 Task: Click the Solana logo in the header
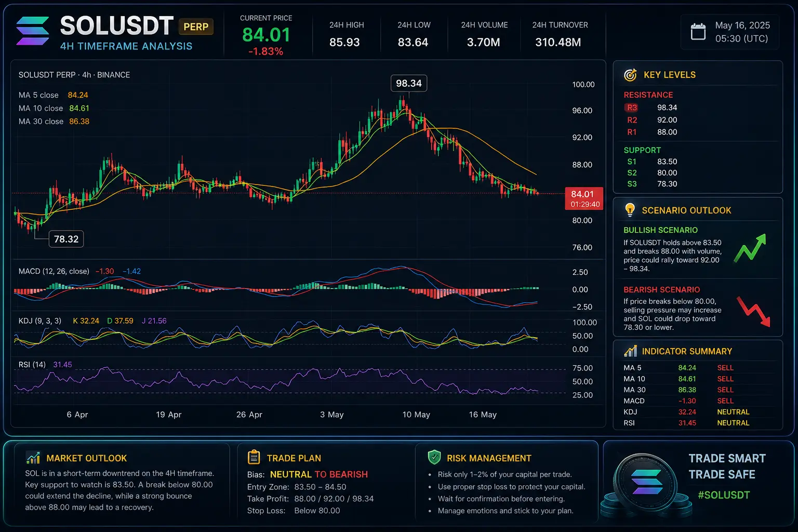(33, 31)
